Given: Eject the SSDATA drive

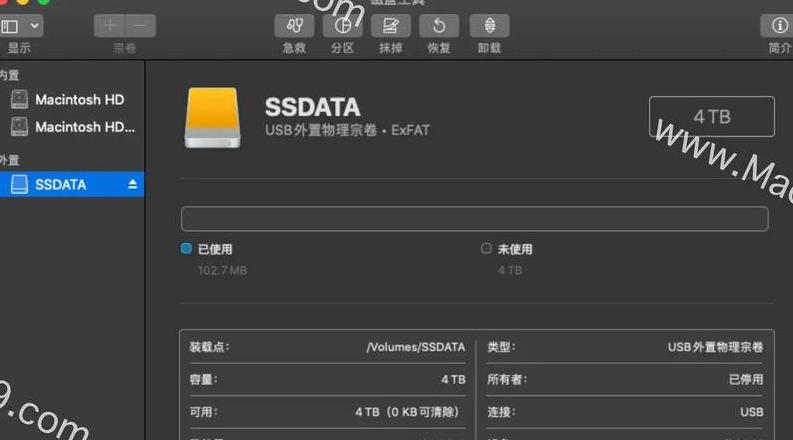Looking at the screenshot, I should (133, 184).
